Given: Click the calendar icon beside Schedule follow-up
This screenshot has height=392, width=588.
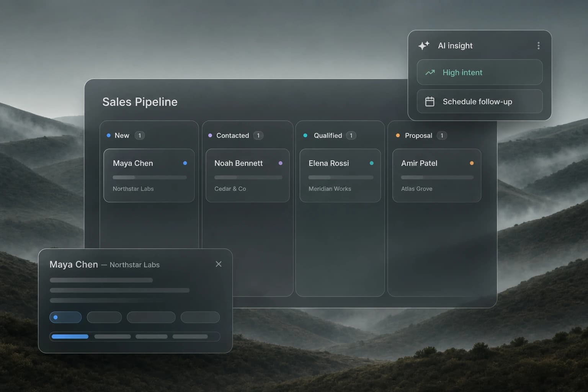Looking at the screenshot, I should click(x=430, y=101).
